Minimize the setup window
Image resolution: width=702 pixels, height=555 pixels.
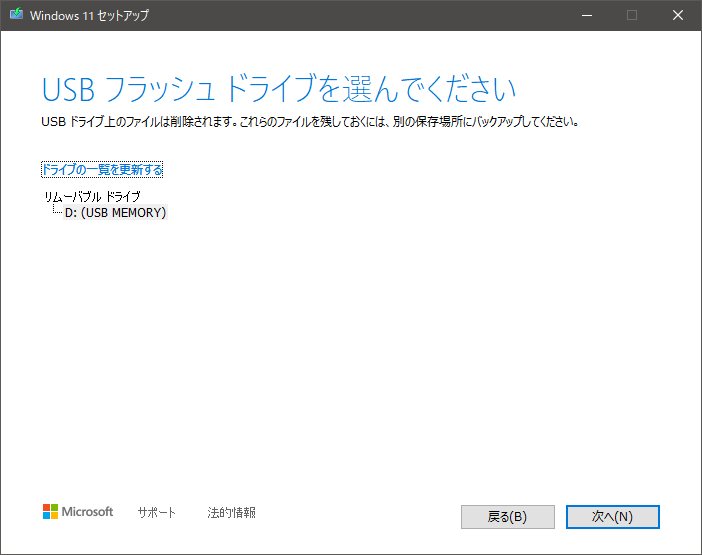pos(587,15)
